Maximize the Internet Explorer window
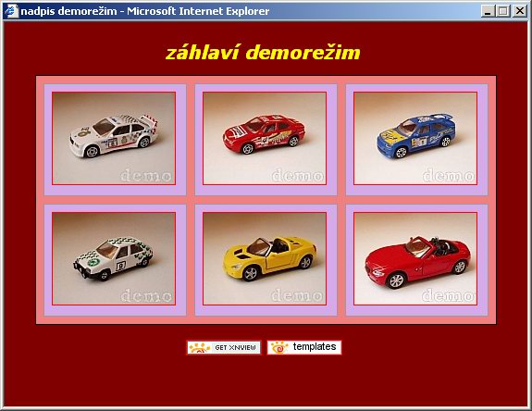 point(502,11)
